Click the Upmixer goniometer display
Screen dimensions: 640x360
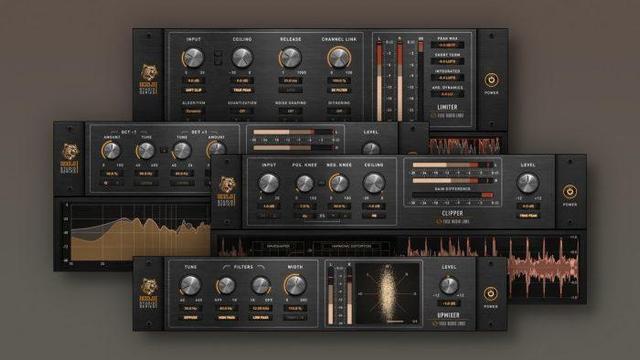tap(388, 294)
